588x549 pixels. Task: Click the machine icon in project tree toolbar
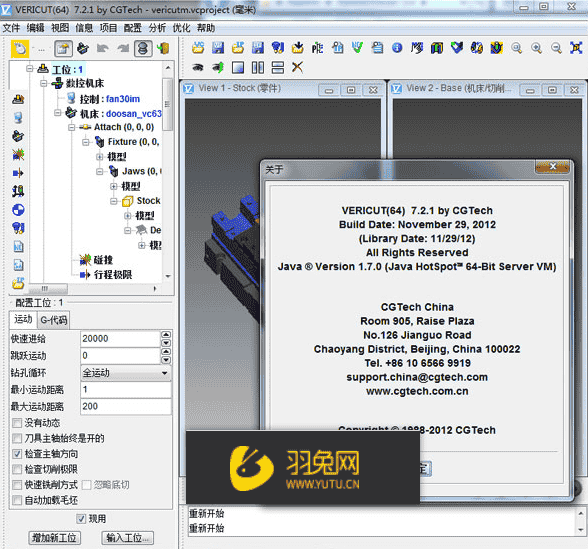point(82,48)
